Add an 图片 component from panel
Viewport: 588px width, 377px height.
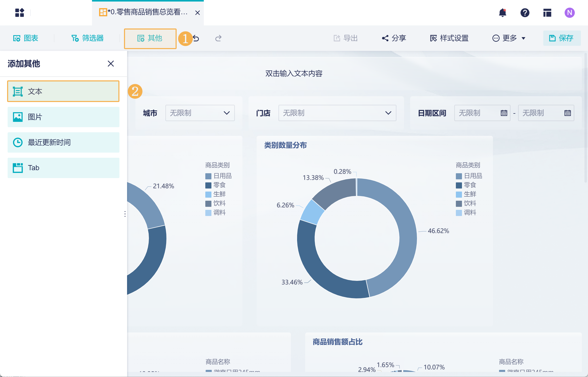pyautogui.click(x=63, y=117)
